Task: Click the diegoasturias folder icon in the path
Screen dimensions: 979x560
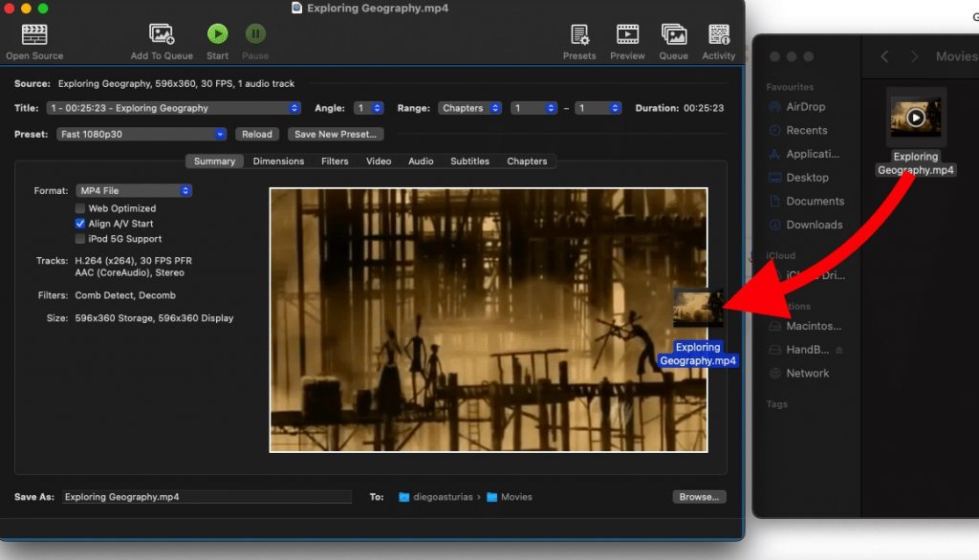Action: [404, 497]
